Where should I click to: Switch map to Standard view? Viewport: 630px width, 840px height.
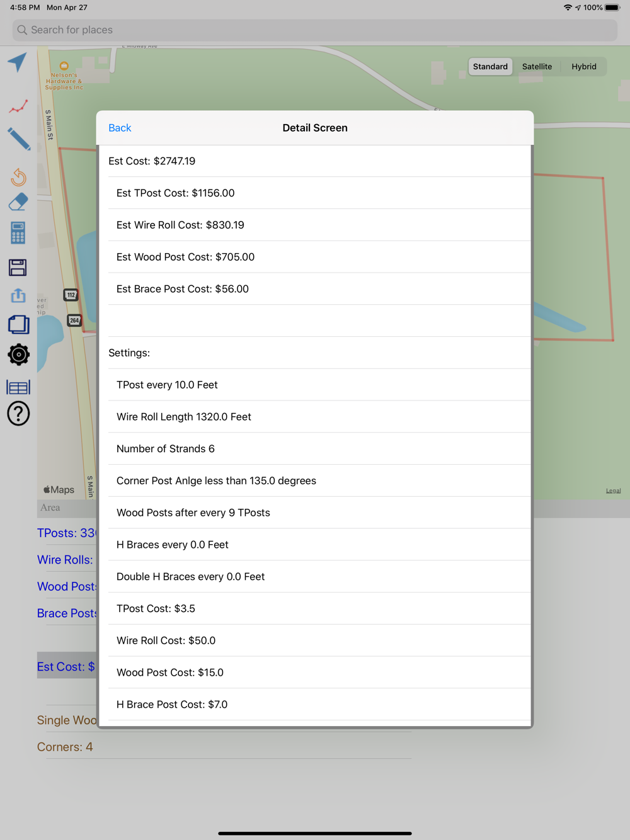coord(490,67)
